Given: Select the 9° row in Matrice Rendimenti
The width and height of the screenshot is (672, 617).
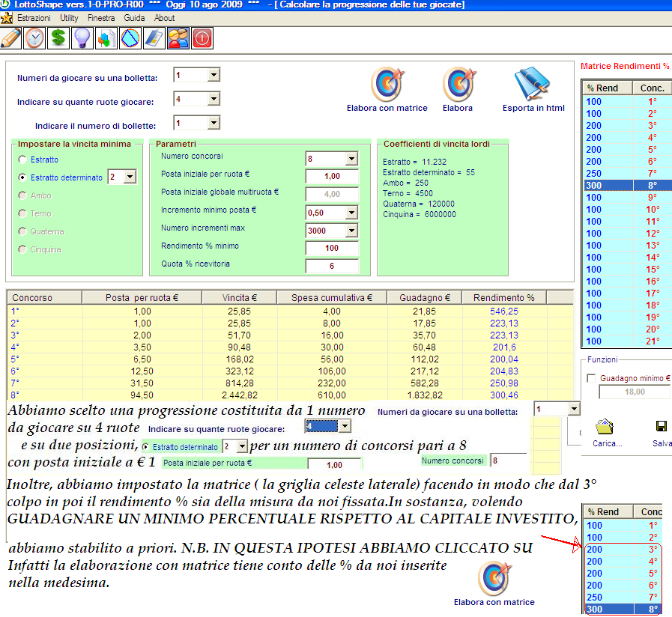Looking at the screenshot, I should 627,198.
